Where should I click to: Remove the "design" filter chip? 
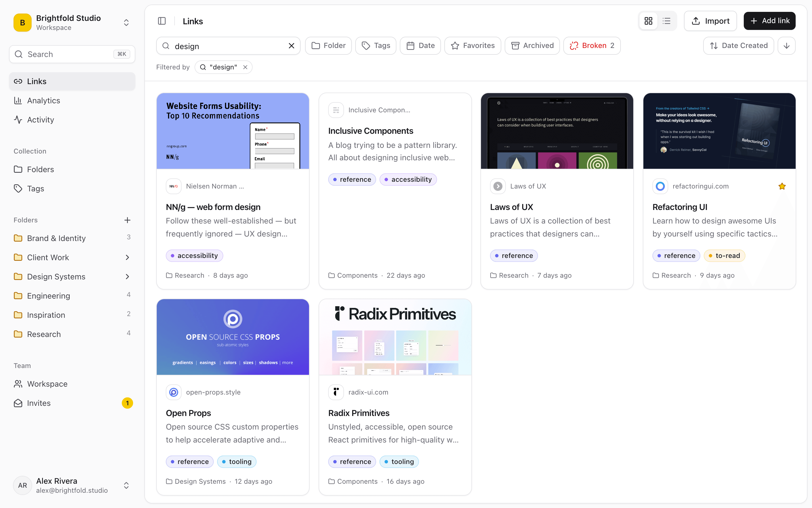(245, 67)
